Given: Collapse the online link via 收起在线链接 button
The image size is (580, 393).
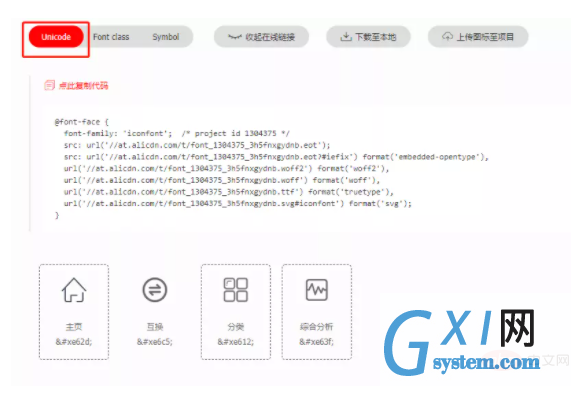Looking at the screenshot, I should coord(261,37).
